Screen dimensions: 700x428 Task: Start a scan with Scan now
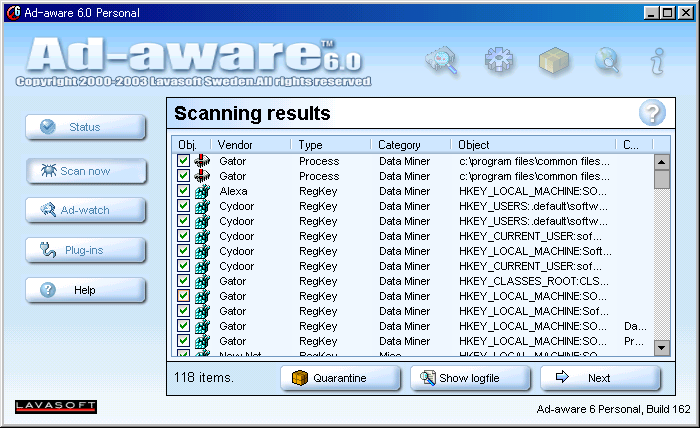[x=86, y=171]
